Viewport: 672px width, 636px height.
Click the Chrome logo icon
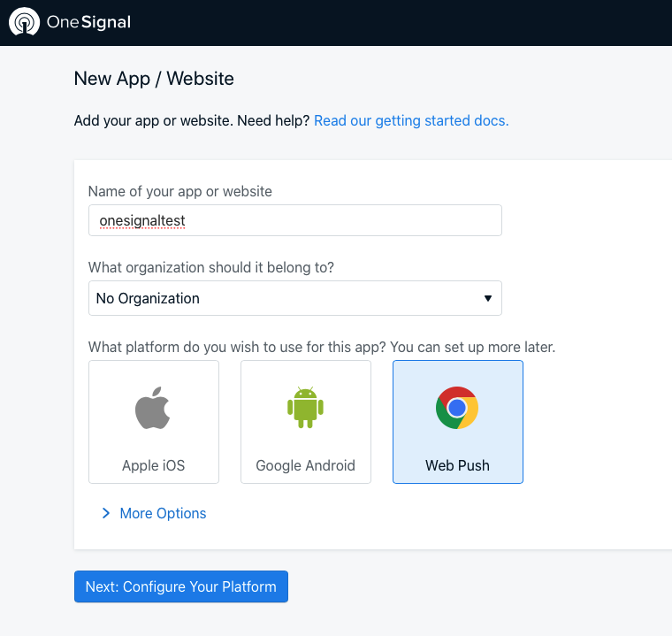[457, 408]
